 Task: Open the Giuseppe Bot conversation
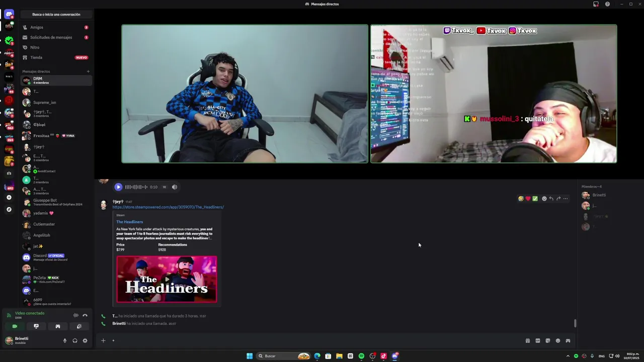pyautogui.click(x=56, y=202)
